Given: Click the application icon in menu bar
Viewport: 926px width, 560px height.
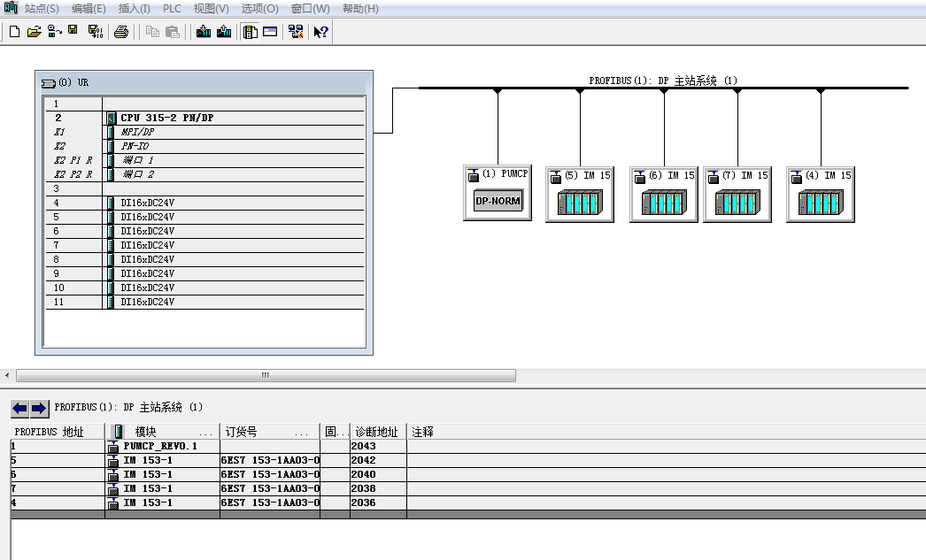Looking at the screenshot, I should 11,8.
